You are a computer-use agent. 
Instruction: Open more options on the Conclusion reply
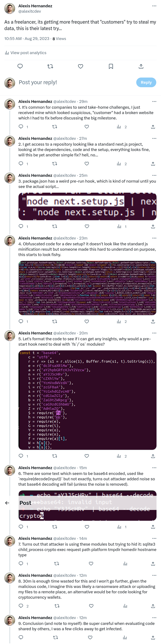(x=154, y=618)
